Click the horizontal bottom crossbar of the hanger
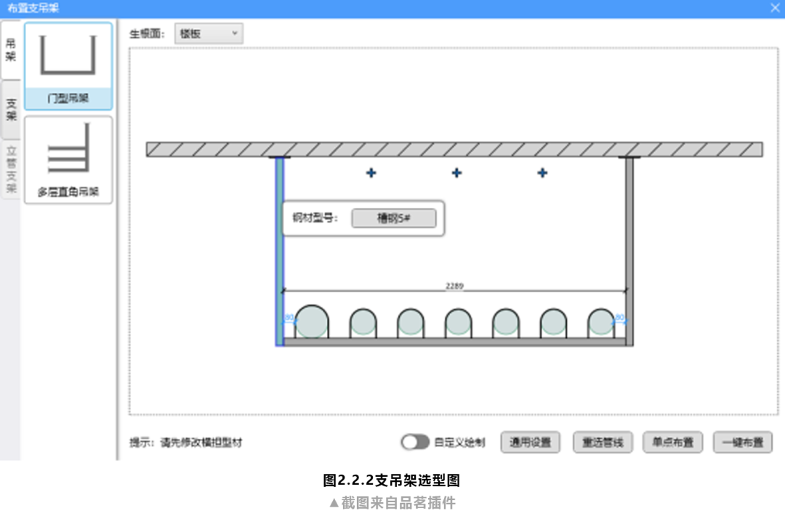Image resolution: width=785 pixels, height=532 pixels. click(456, 343)
